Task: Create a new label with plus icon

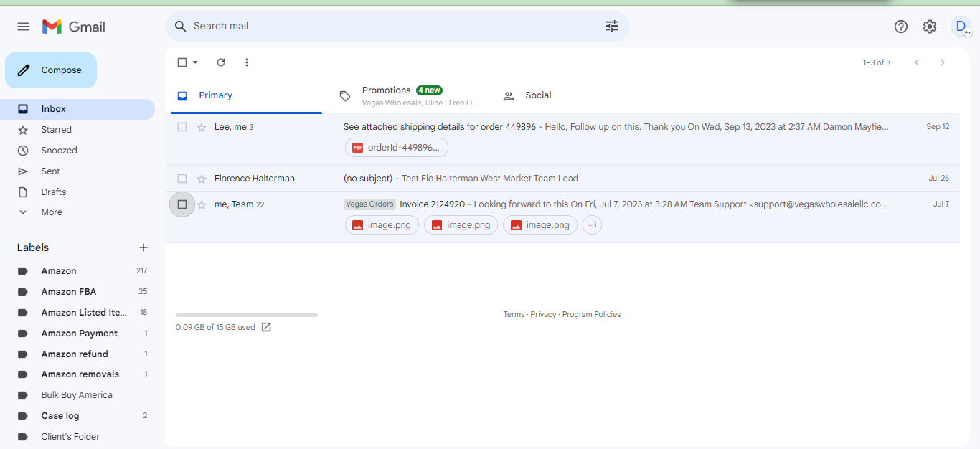Action: click(x=143, y=247)
